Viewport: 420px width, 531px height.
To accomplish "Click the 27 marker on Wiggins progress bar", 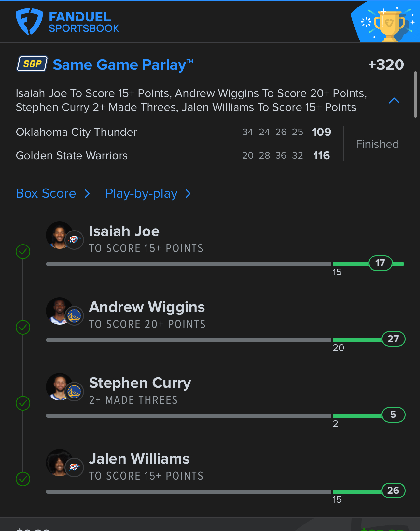I will pos(393,339).
